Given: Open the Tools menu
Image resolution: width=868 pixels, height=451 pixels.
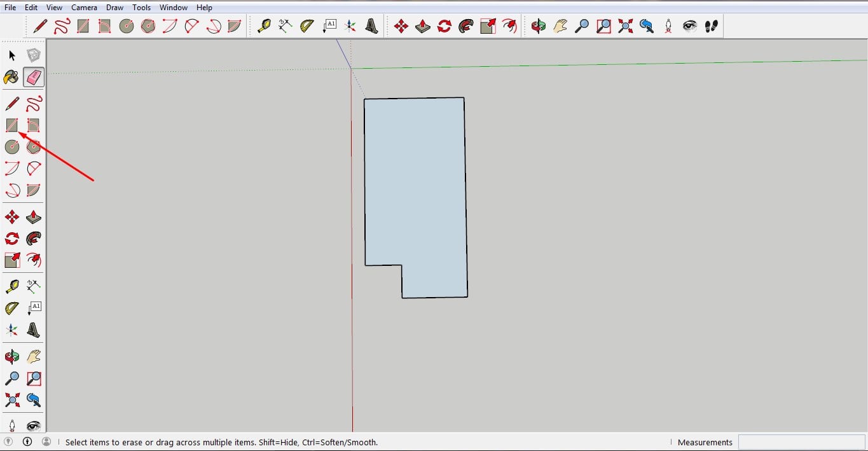Looking at the screenshot, I should coord(142,8).
